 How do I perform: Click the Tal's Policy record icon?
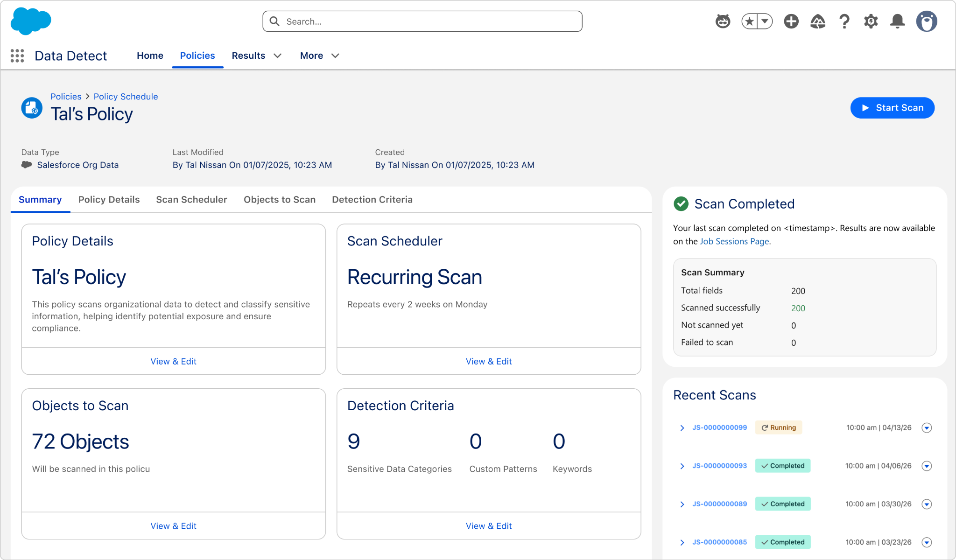32,108
